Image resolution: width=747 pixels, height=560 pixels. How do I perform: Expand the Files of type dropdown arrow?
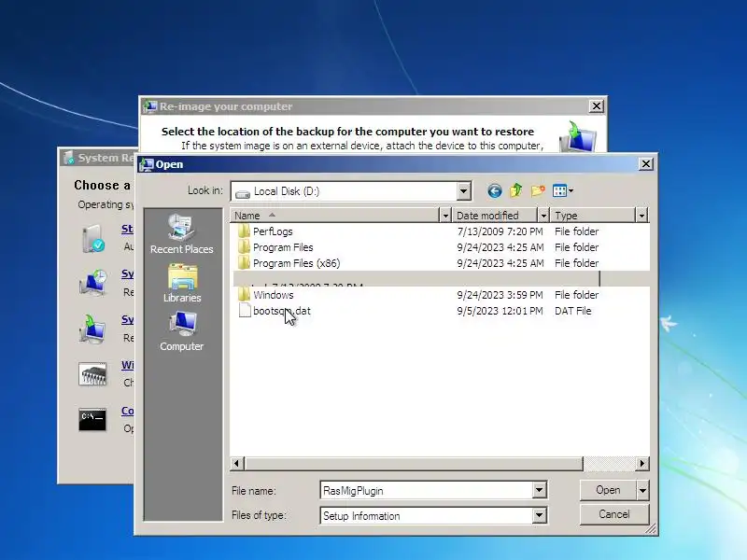(x=540, y=515)
